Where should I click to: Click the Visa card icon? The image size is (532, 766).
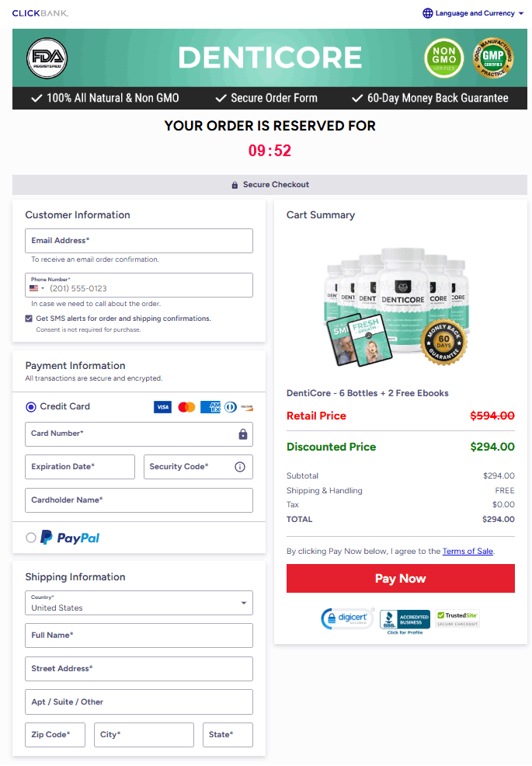[x=162, y=406]
